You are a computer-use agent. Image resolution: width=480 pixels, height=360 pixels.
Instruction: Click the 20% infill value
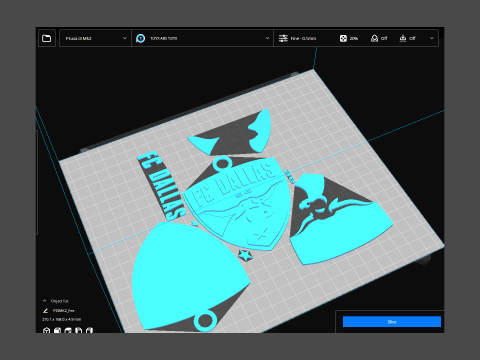click(354, 38)
